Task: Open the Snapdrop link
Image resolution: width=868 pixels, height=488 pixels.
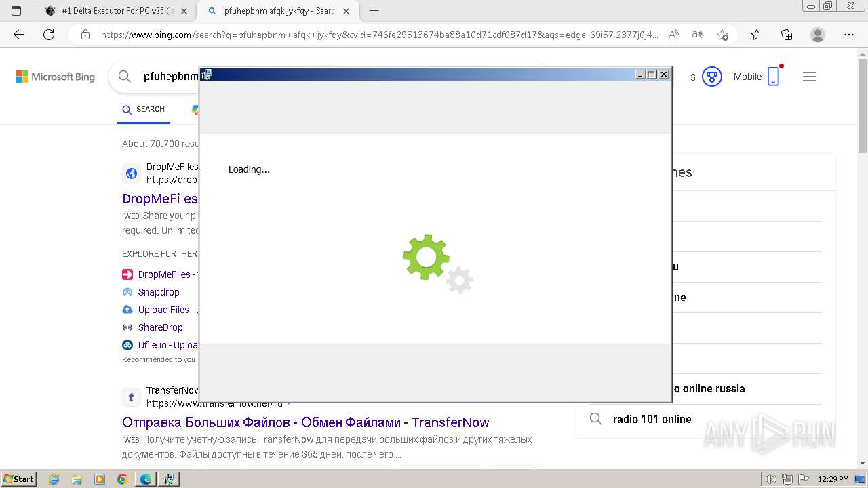Action: click(159, 292)
